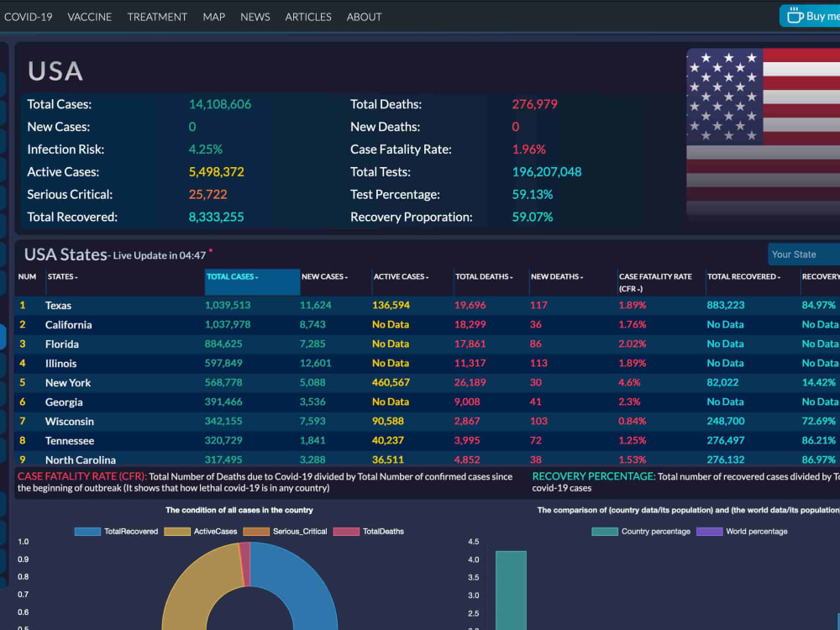Click Texas total recovered 883,223
The image size is (840, 630).
point(726,306)
